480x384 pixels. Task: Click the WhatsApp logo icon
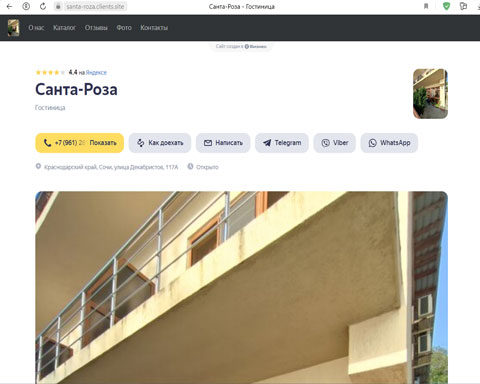[x=372, y=143]
